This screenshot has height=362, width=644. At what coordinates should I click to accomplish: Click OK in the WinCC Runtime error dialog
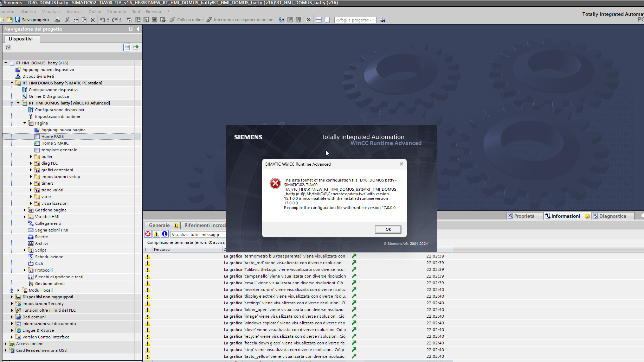tap(388, 229)
